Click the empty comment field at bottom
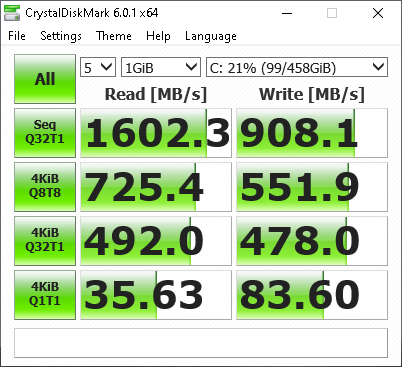The height and width of the screenshot is (367, 402). [201, 343]
